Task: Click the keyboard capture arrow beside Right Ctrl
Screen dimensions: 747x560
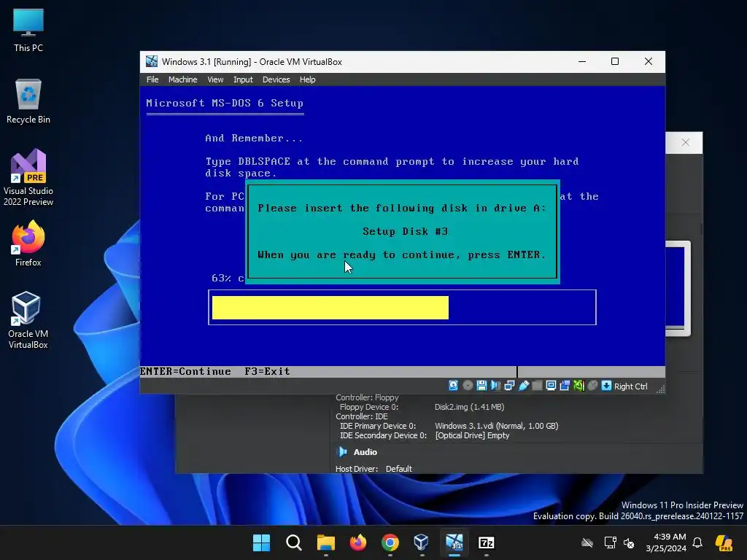Action: (x=606, y=386)
